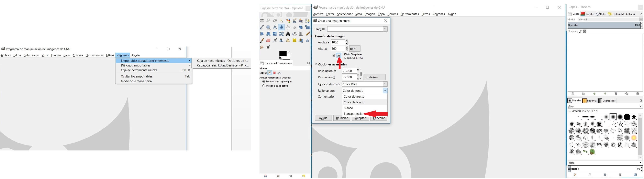644x179 pixels.
Task: Select the Measure compass tool
Action: coord(275,27)
